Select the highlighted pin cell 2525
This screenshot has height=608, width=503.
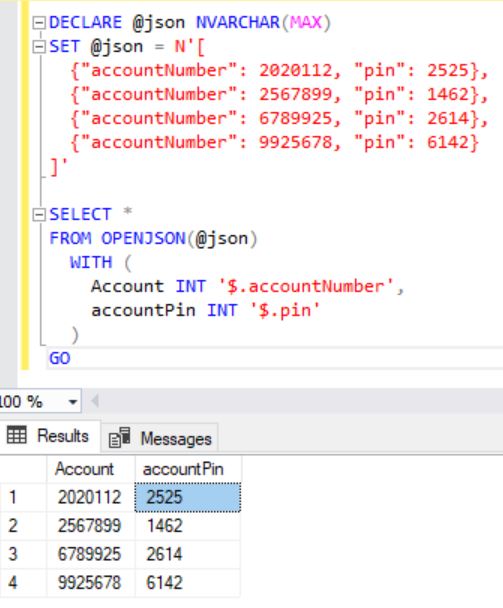click(x=188, y=497)
